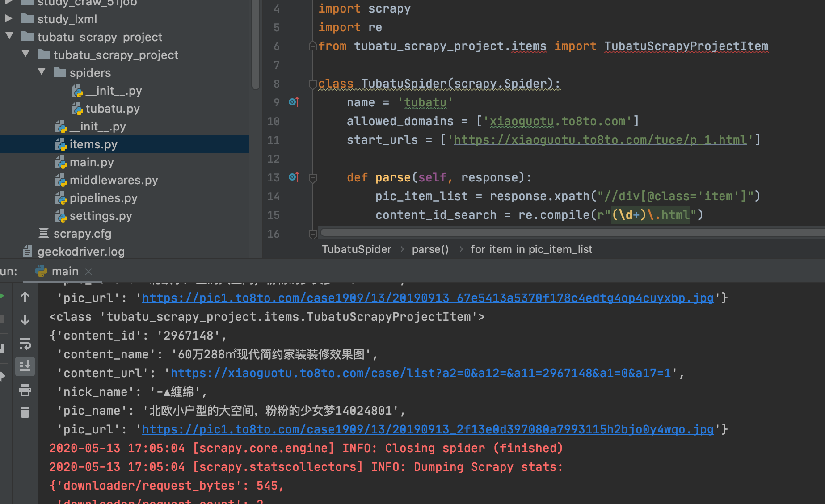The image size is (825, 504).
Task: Collapse the spiders folder
Action: tap(42, 72)
